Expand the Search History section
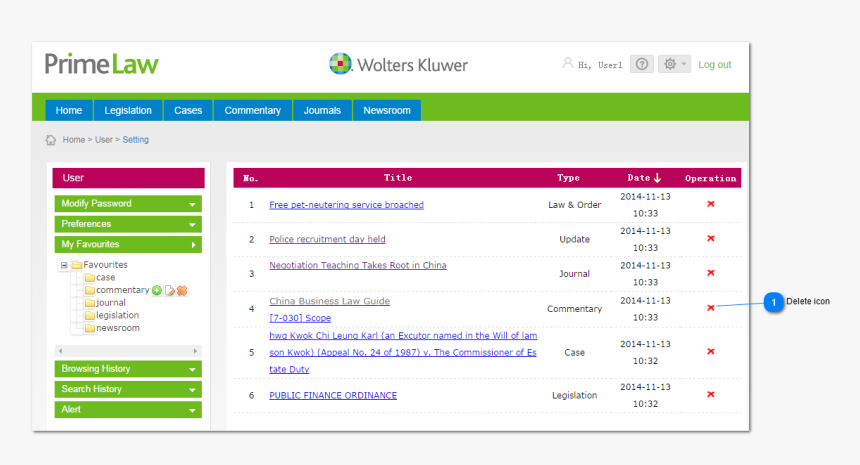 coord(128,389)
